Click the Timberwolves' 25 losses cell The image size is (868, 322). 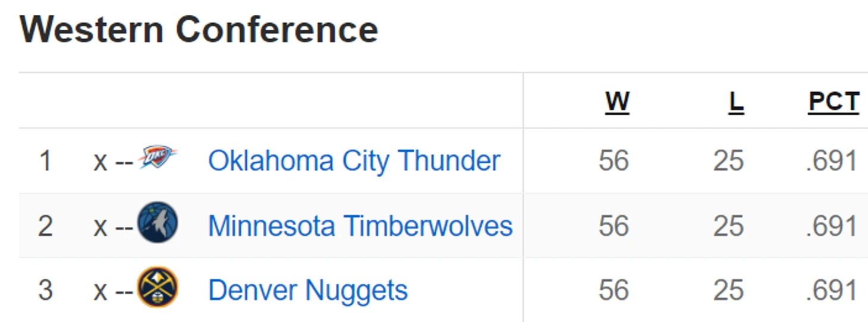(728, 226)
